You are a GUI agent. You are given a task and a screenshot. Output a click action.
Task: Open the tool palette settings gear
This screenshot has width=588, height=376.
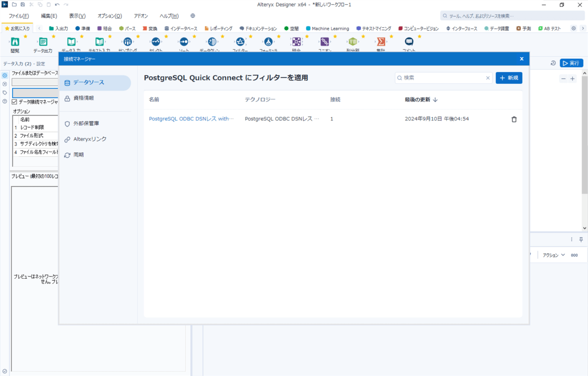coord(573,28)
